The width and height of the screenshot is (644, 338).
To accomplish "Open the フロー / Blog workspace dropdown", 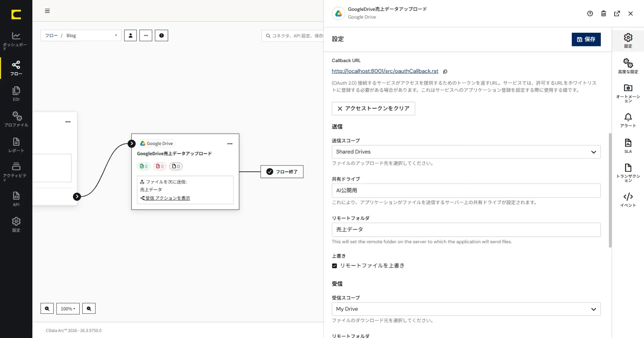I will (x=81, y=35).
